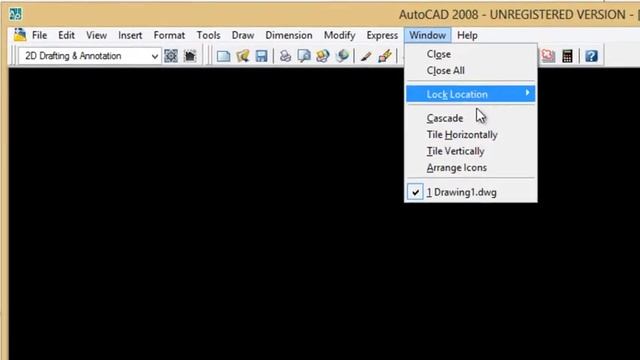The image size is (640, 360).
Task: Click the 3D DWF globe icon
Action: coord(342,56)
